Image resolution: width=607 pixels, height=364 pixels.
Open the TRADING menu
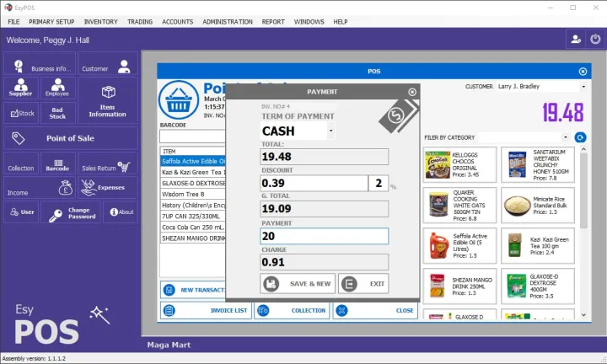click(140, 22)
